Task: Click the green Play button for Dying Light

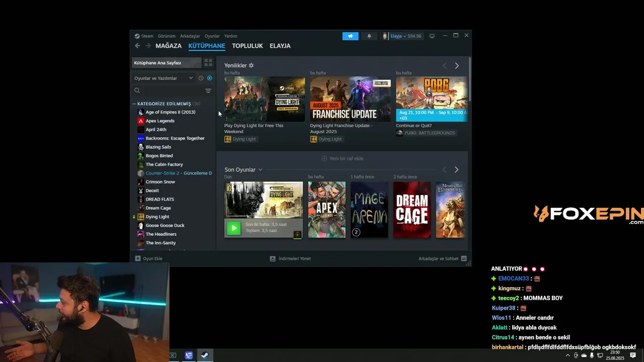Action: pos(233,228)
